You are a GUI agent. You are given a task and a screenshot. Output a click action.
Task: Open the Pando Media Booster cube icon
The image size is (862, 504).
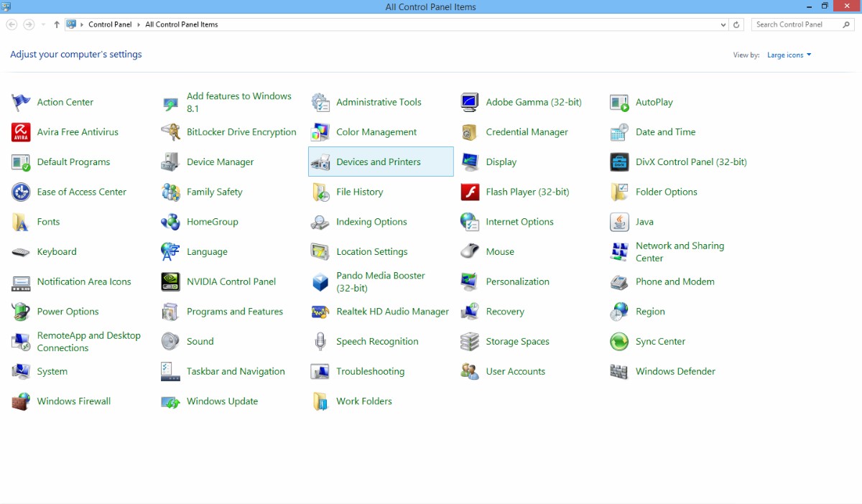(320, 282)
